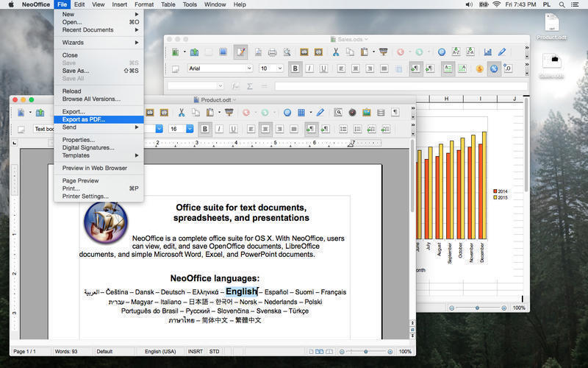The height and width of the screenshot is (368, 588).
Task: Expand the Arial font name dropdown
Action: (251, 68)
